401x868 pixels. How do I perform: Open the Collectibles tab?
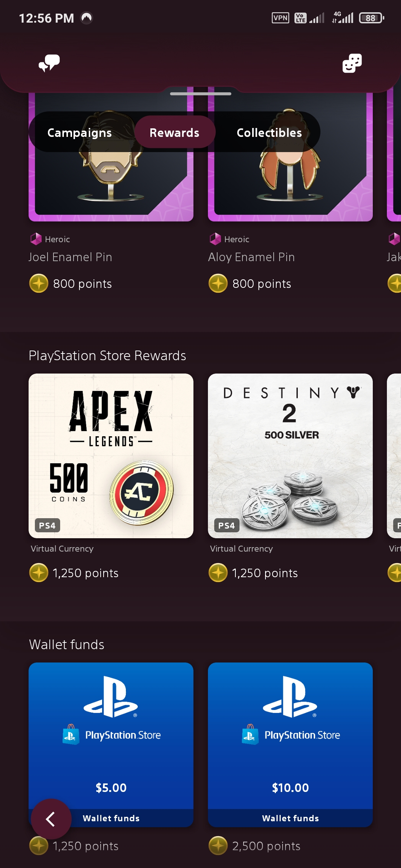coord(269,132)
